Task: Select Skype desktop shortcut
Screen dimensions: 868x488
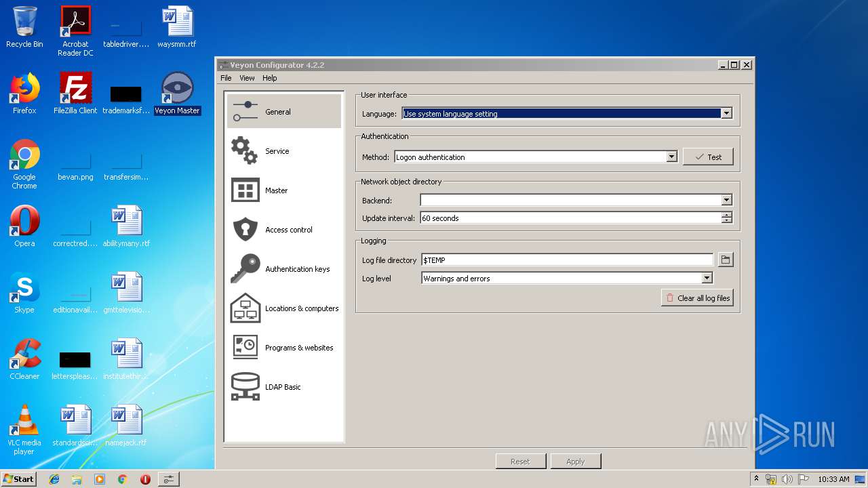Action: pos(24,293)
